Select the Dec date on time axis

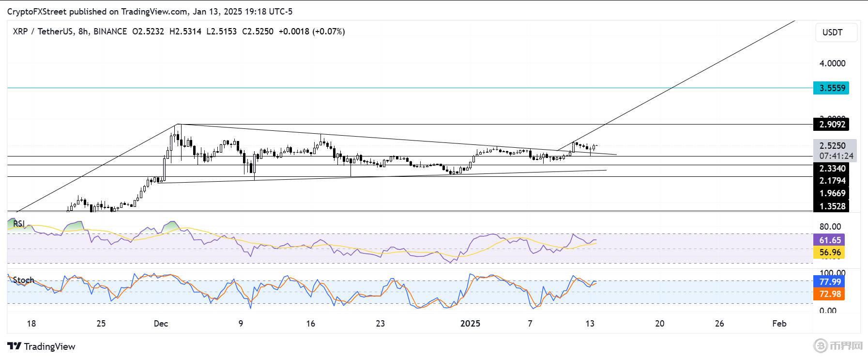click(x=161, y=324)
